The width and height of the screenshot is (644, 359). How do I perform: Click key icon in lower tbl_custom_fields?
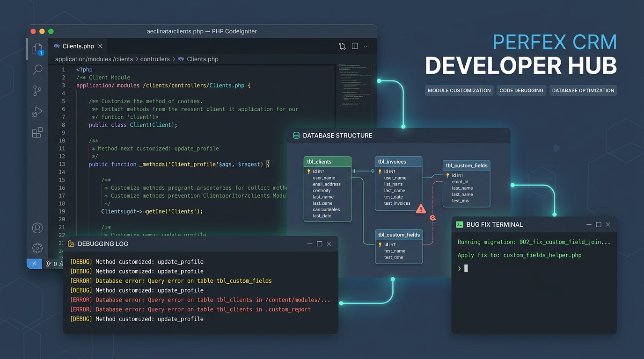380,244
